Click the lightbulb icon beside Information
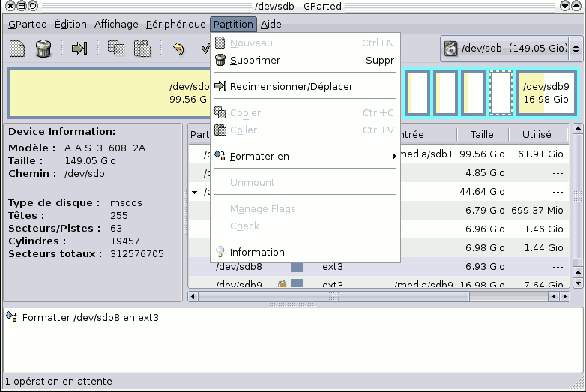This screenshot has width=586, height=392. [x=220, y=252]
